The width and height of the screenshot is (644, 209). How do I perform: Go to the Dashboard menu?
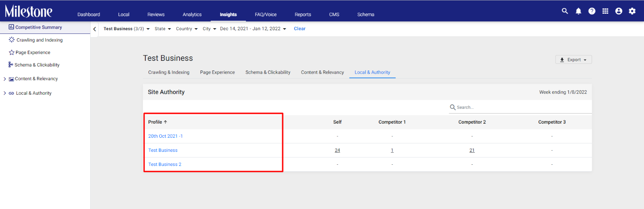pos(89,14)
